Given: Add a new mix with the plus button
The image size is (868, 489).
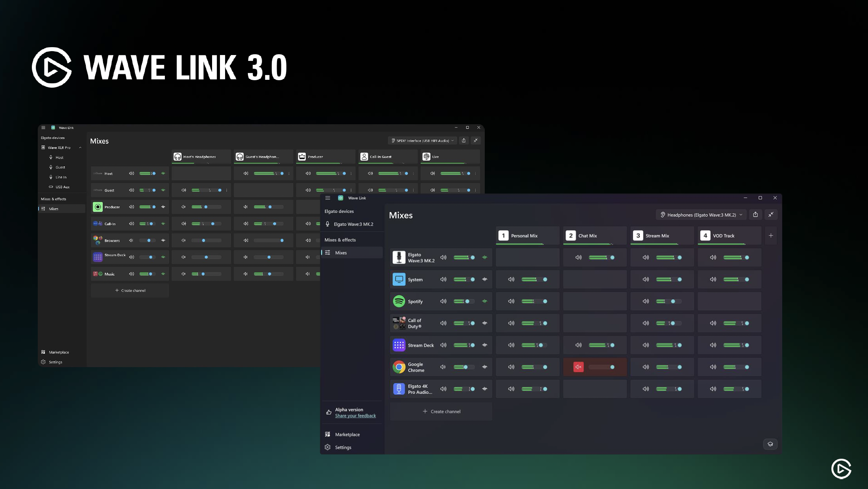Looking at the screenshot, I should point(770,235).
